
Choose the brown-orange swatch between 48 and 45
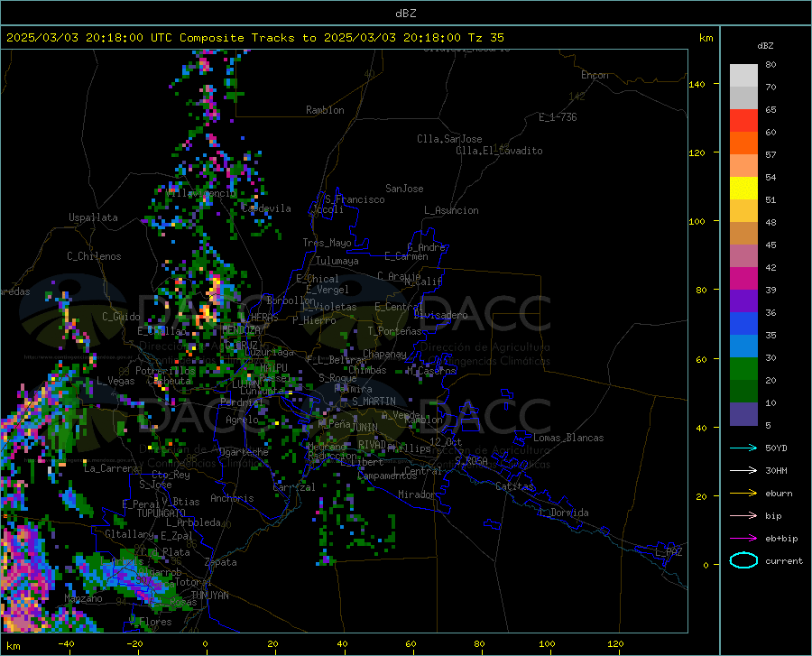click(x=743, y=234)
